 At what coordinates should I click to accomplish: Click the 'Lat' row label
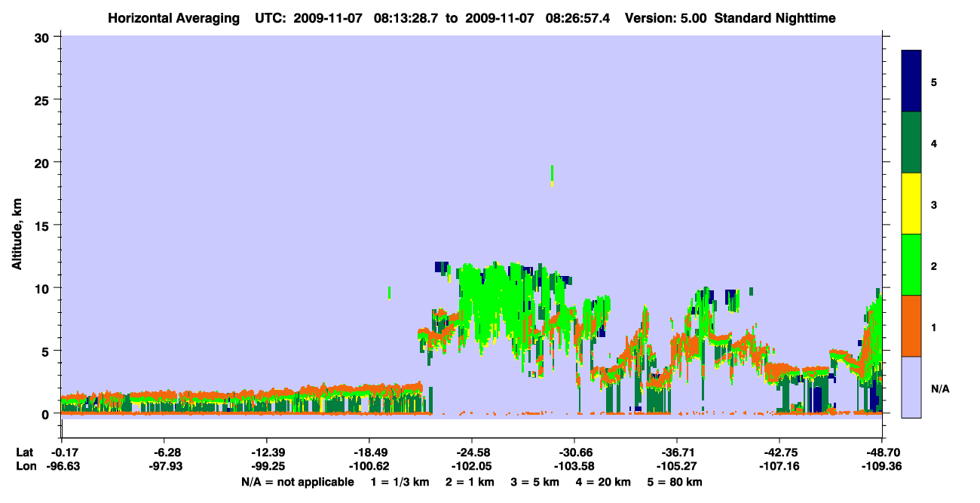(x=24, y=452)
